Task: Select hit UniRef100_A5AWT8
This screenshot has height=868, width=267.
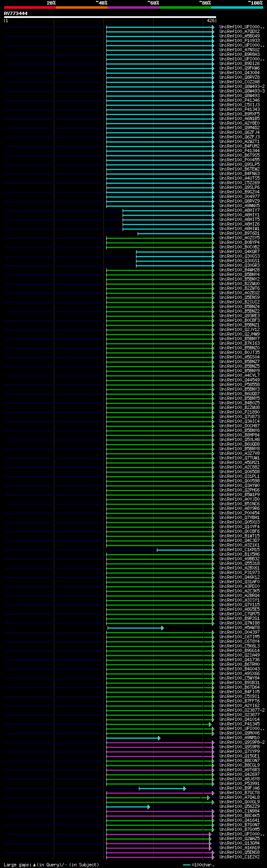Action: point(239,628)
